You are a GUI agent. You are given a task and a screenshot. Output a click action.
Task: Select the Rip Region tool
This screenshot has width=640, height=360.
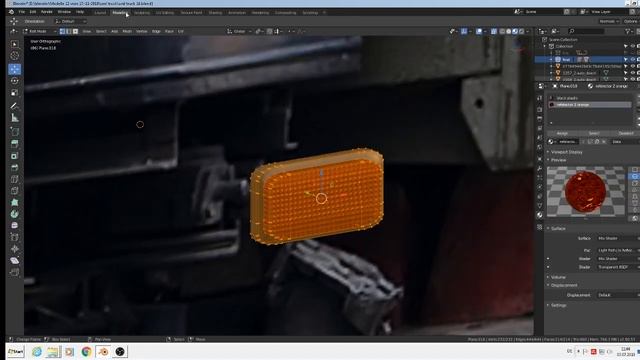point(15,272)
